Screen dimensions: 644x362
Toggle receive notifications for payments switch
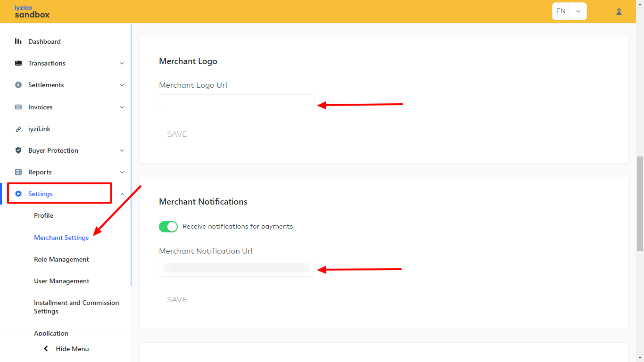(x=168, y=227)
